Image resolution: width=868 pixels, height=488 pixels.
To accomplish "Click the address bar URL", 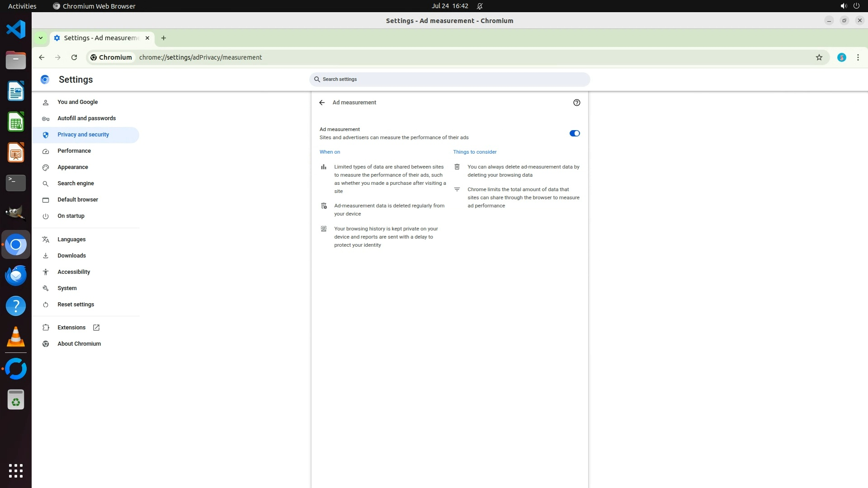I will [200, 57].
